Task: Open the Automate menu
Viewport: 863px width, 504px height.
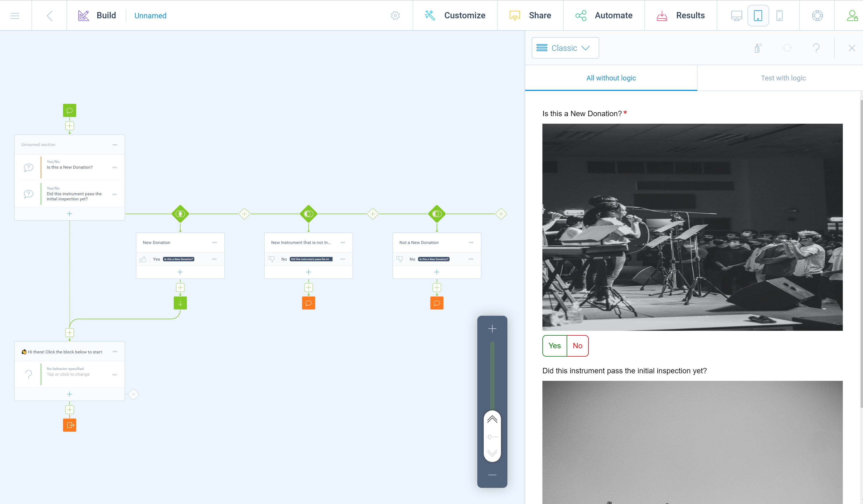Action: (604, 16)
